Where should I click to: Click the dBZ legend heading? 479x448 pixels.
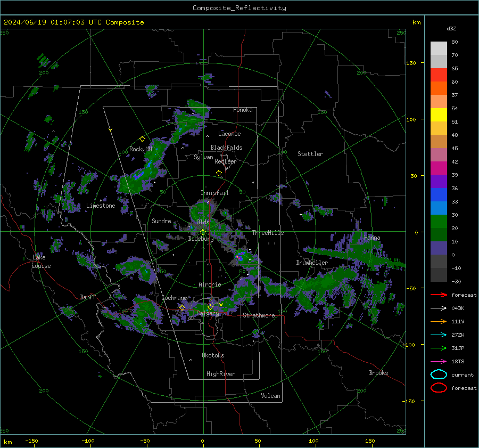(x=451, y=28)
